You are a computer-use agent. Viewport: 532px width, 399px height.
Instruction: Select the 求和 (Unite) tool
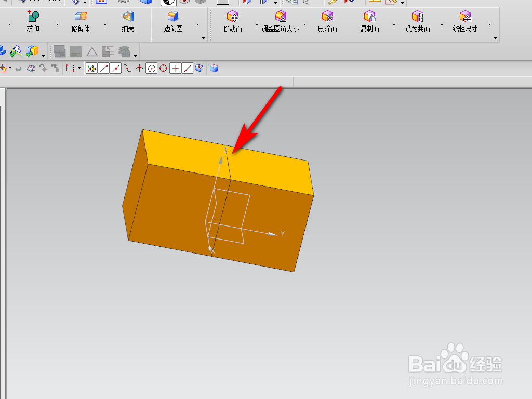[33, 21]
